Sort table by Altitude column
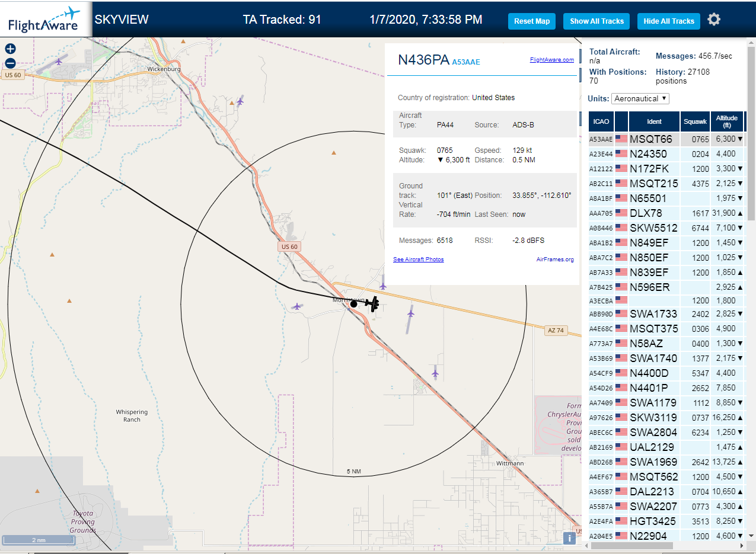756x554 pixels. (x=726, y=121)
